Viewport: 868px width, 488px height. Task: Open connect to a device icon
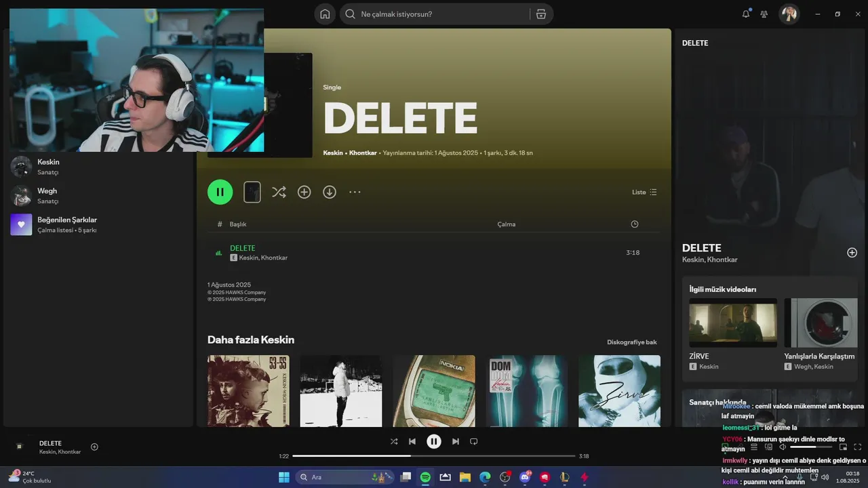[768, 447]
